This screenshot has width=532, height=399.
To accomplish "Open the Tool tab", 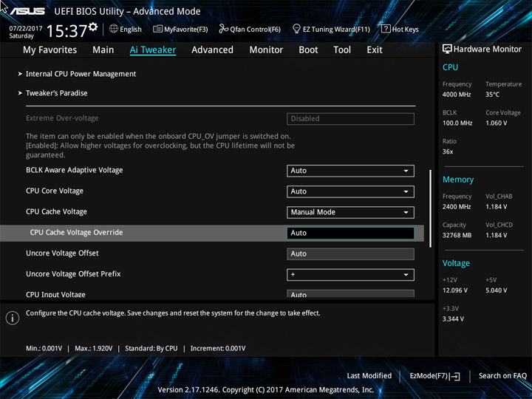I will [342, 50].
